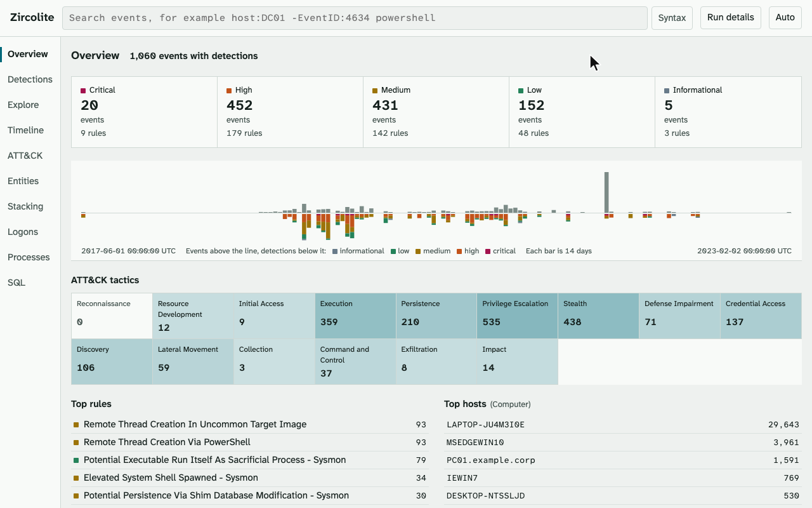The height and width of the screenshot is (508, 812).
Task: Open rule Potential Persistence Via Shim Database Modification
Action: (x=250, y=495)
